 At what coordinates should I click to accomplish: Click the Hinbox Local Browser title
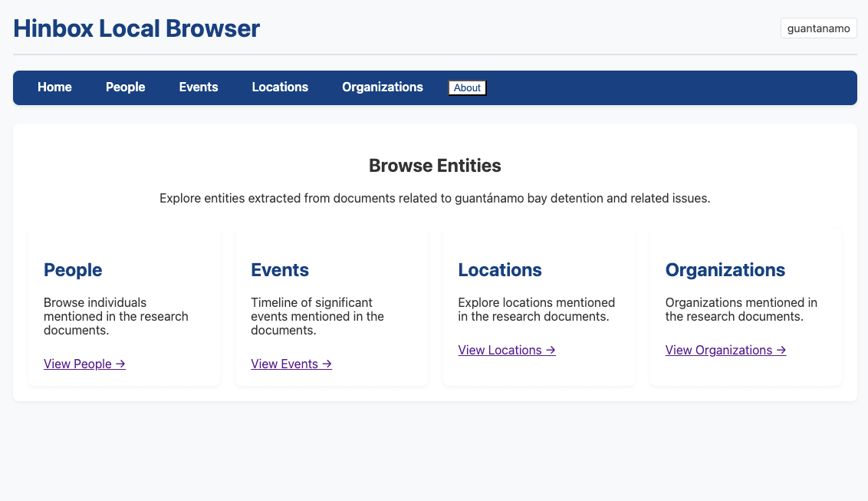point(136,29)
